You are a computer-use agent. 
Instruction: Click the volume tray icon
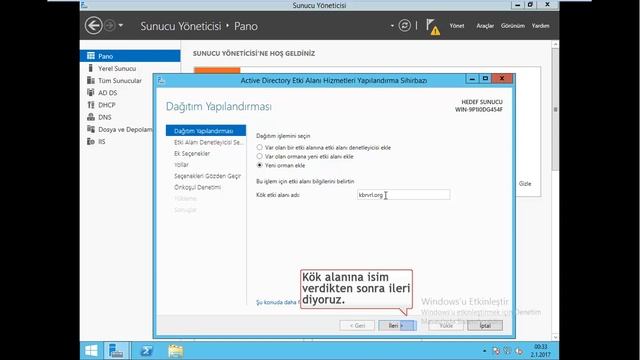point(519,351)
